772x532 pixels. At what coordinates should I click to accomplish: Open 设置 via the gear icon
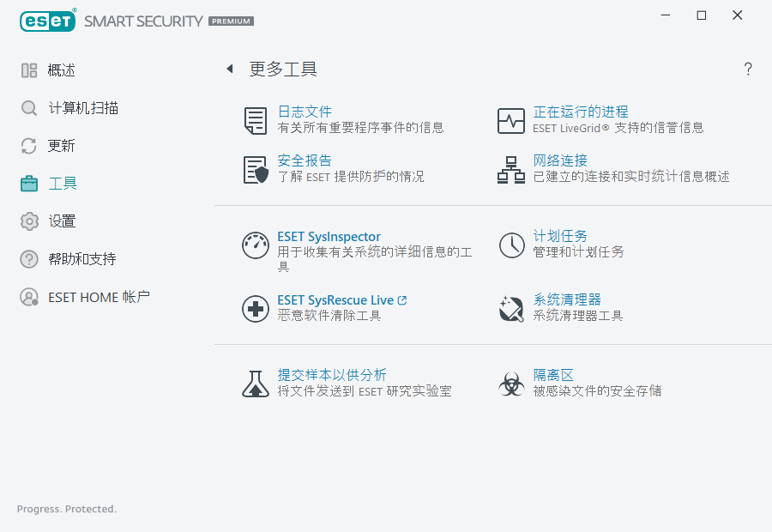[28, 221]
